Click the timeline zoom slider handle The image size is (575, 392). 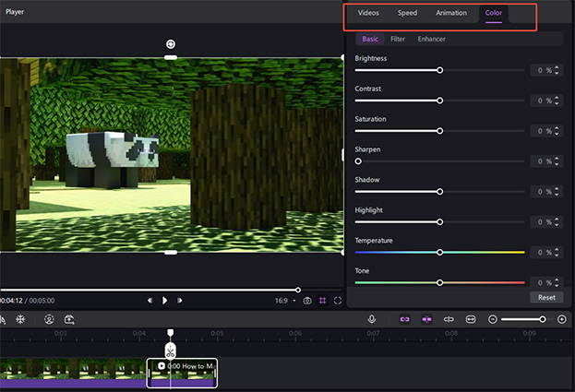(543, 319)
